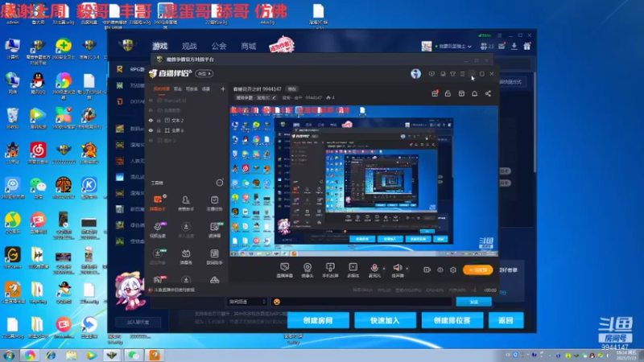
Task: Click the record camera icon in bottom bar
Action: (427, 269)
